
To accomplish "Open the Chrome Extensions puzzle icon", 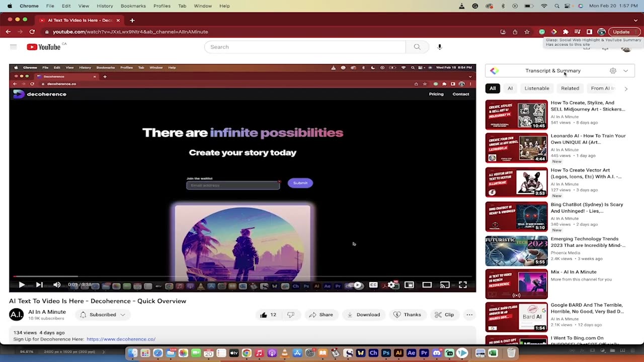I will 566,32.
